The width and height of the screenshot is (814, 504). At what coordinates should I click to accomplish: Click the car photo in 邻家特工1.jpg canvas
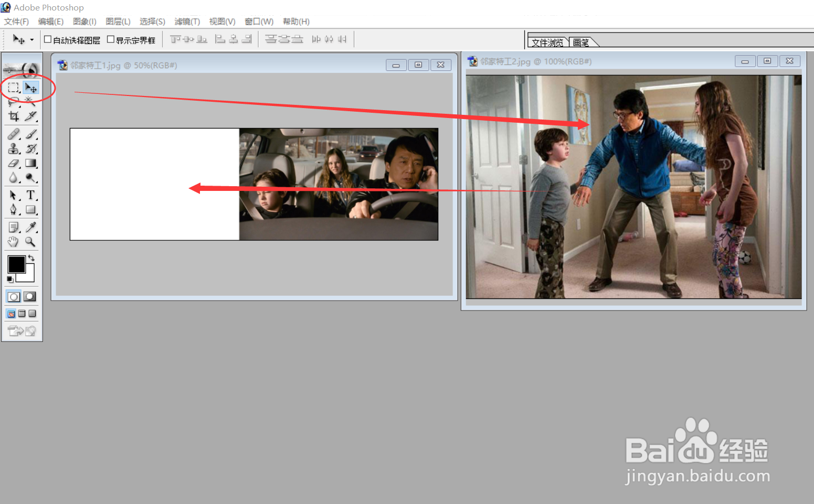coord(339,184)
